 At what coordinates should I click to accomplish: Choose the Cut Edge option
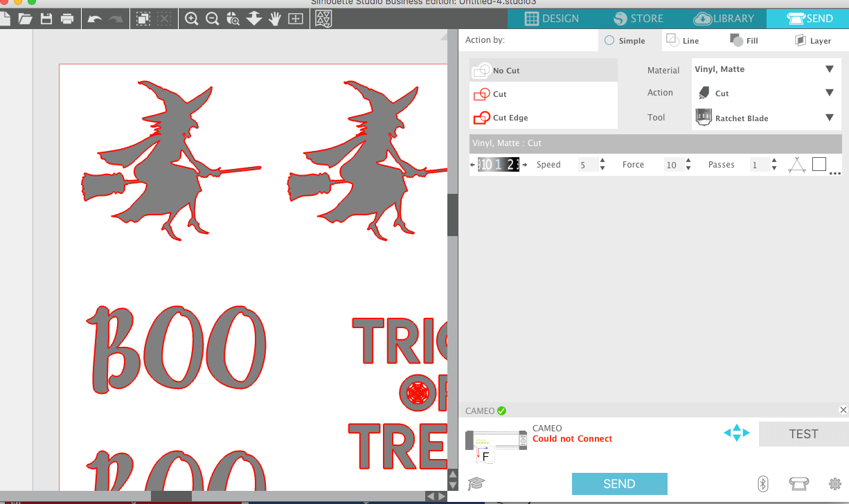coord(544,118)
